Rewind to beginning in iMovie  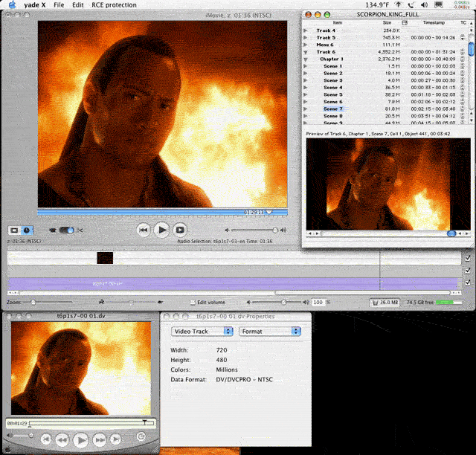[144, 230]
